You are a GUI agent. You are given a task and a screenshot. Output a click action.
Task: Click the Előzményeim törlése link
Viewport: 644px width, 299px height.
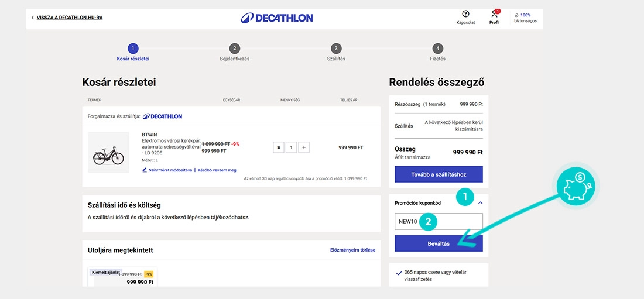353,250
